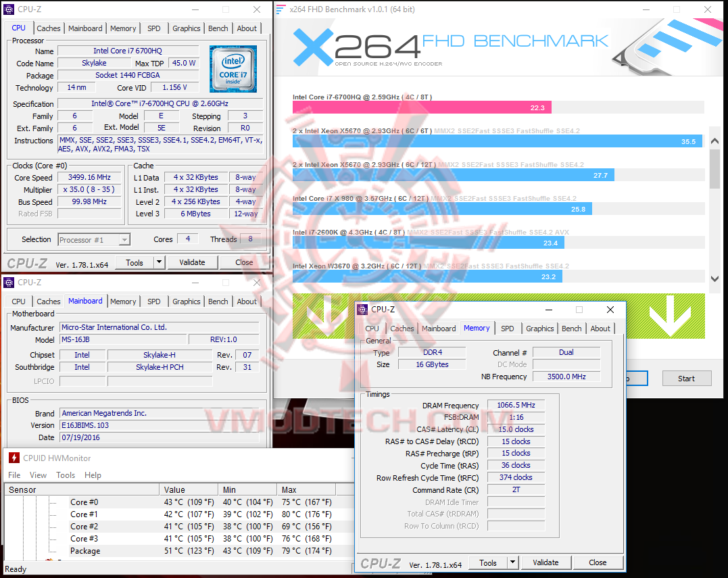This screenshot has height=578, width=728.
Task: Select Graphics tab in Memory CPU-Z window
Action: tap(539, 329)
